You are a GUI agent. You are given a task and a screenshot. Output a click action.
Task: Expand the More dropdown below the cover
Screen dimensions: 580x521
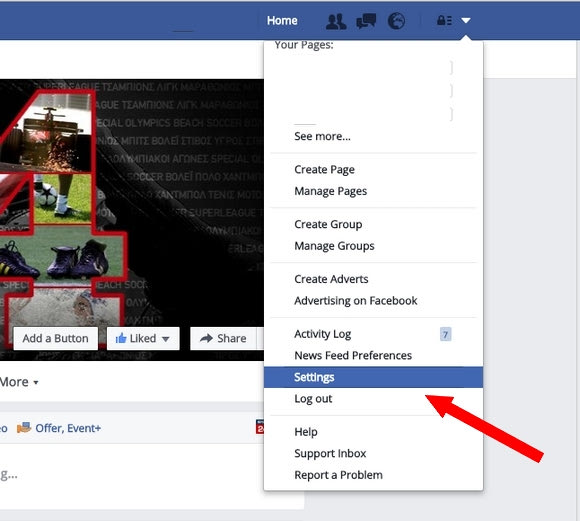click(x=18, y=382)
